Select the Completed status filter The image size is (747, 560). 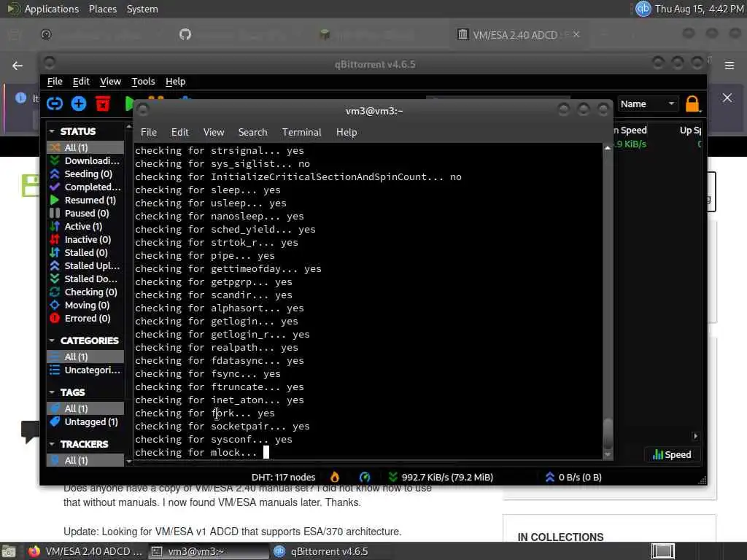(85, 187)
